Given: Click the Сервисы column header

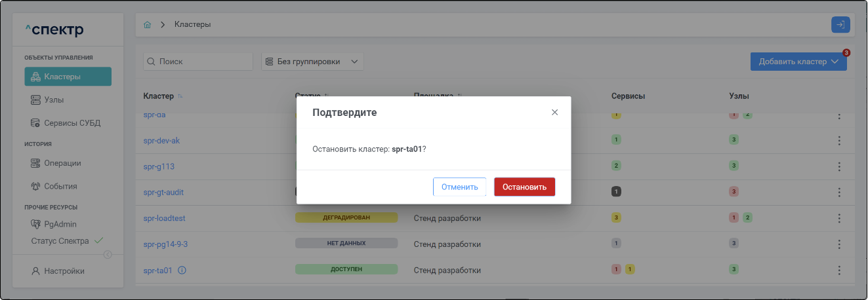Looking at the screenshot, I should [628, 96].
